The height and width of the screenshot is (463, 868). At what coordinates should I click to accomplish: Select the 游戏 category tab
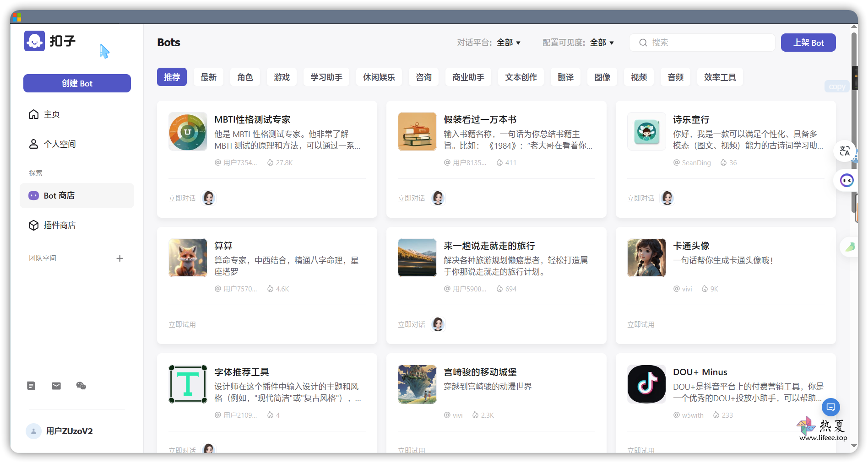[x=282, y=77]
